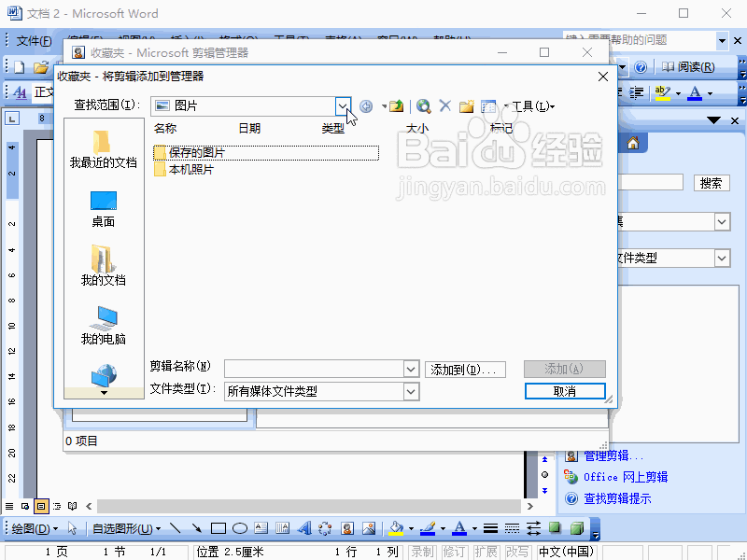747x560 pixels.
Task: Switch to Reading Layout view button
Action: pos(73,506)
